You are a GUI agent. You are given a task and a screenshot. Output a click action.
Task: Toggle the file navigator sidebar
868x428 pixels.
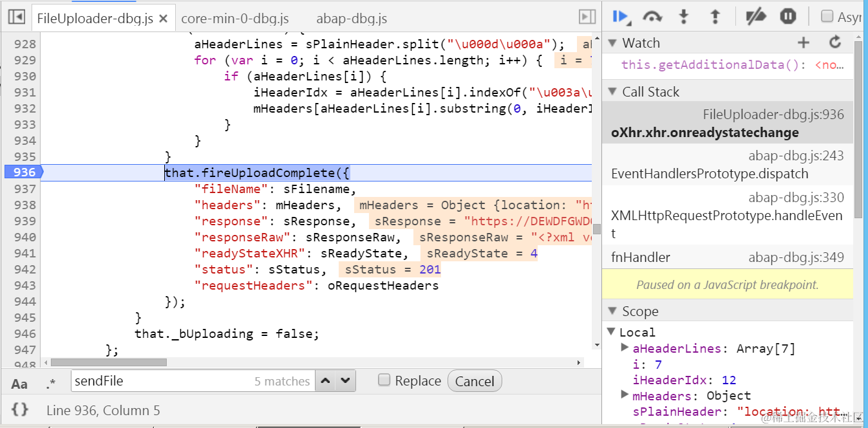(17, 17)
